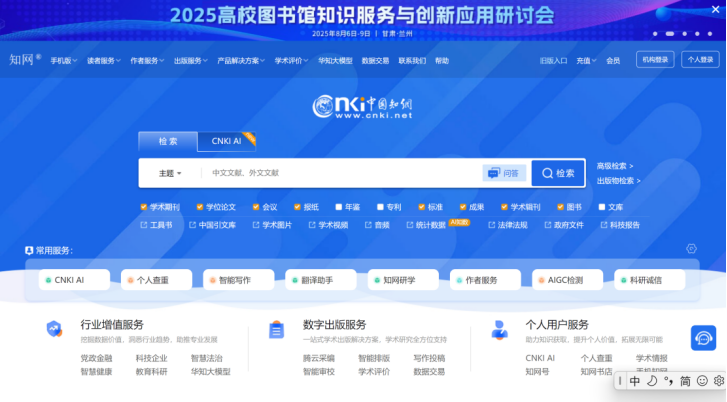Click the search input field placeholder 中文文献
Screen dimensions: 727x402
point(246,173)
